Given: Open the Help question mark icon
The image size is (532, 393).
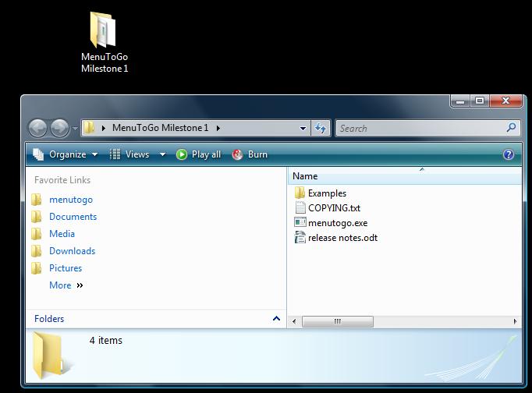Looking at the screenshot, I should (x=509, y=154).
